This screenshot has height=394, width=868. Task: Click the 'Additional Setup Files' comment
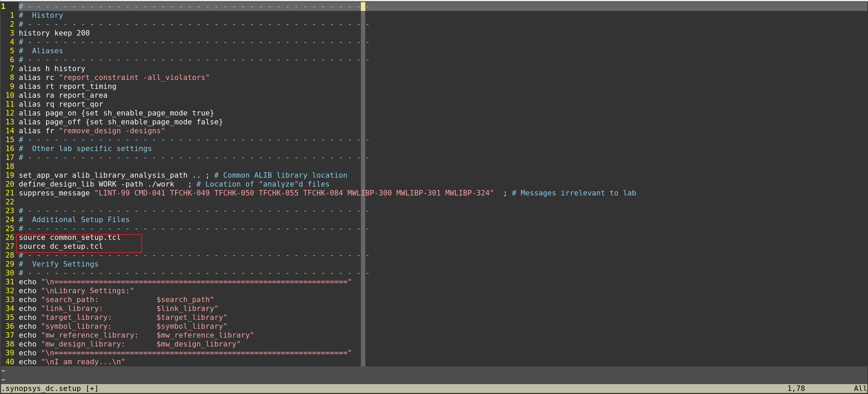tap(81, 220)
